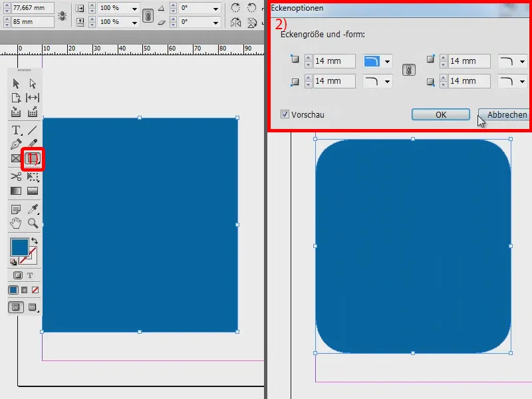This screenshot has width=532, height=399.
Task: Choose the Rectangle Frame tool
Action: coord(16,158)
